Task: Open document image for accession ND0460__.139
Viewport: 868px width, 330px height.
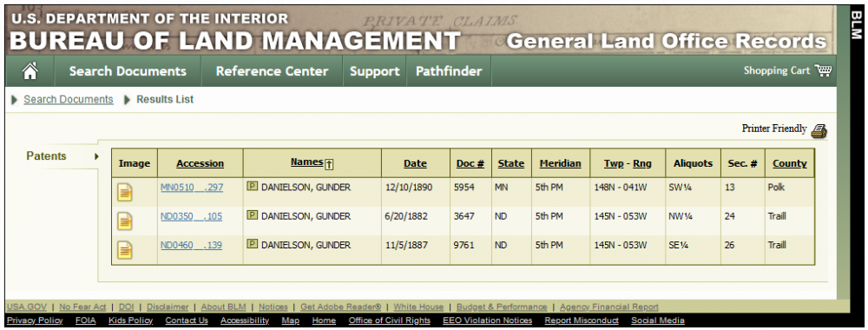Action: coord(125,250)
